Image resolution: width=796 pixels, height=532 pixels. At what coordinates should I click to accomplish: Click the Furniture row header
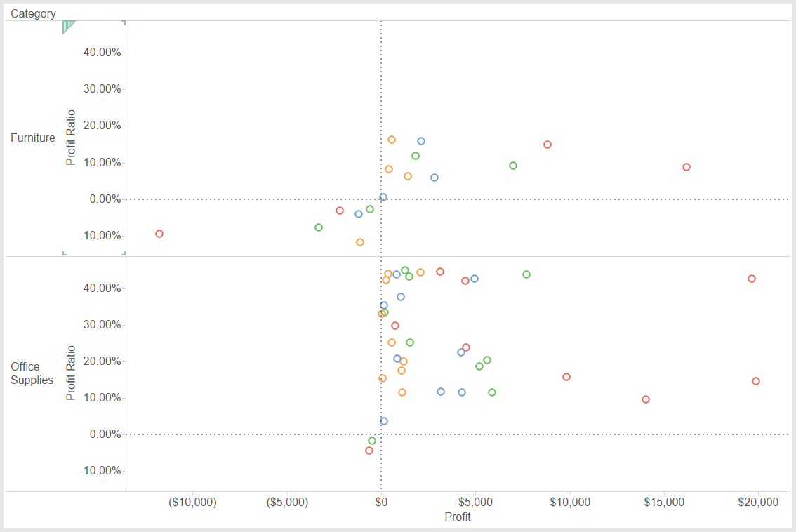coord(33,138)
